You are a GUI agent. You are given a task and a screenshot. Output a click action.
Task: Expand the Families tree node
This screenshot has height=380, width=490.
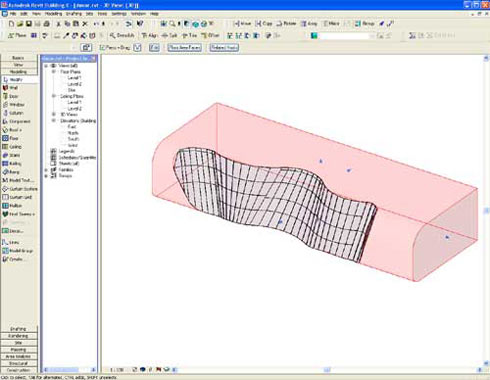coord(46,170)
